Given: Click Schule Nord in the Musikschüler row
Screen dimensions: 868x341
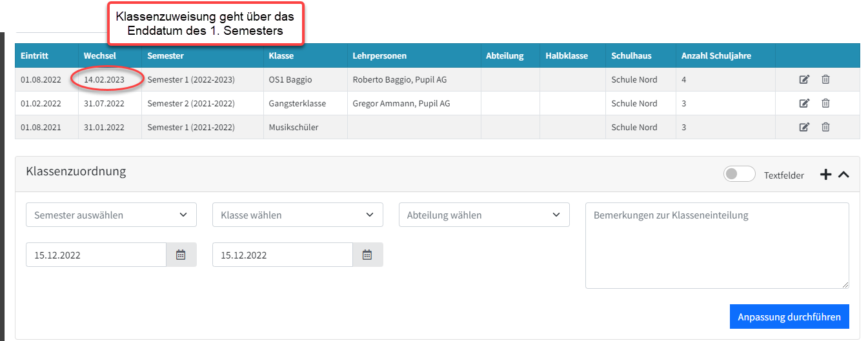Looking at the screenshot, I should point(634,127).
